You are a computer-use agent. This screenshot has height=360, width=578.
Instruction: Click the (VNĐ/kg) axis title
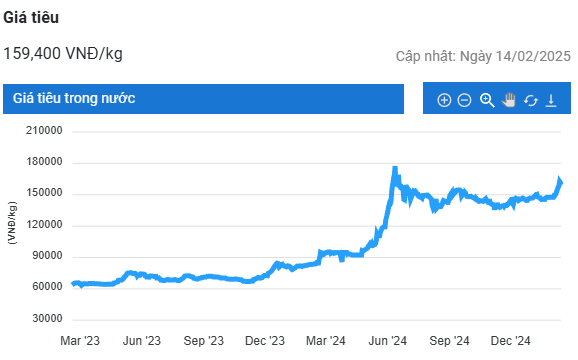12,223
